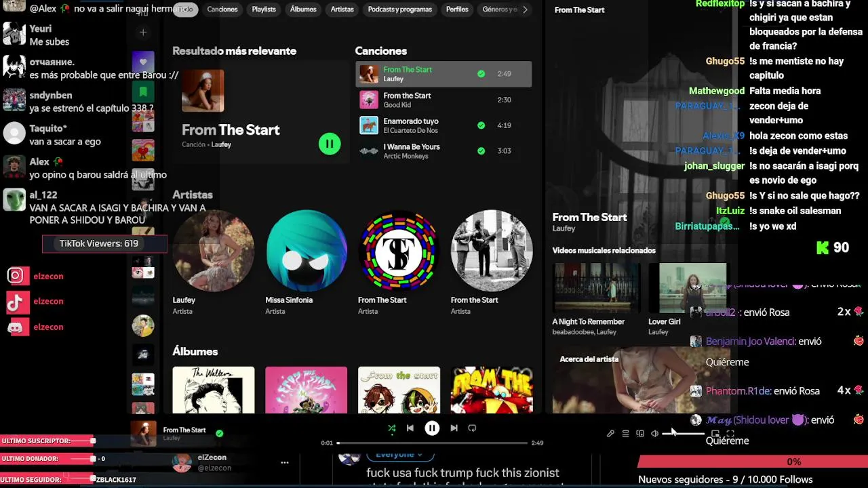Image resolution: width=868 pixels, height=488 pixels.
Task: Enter full screen mode icon
Action: point(730,434)
